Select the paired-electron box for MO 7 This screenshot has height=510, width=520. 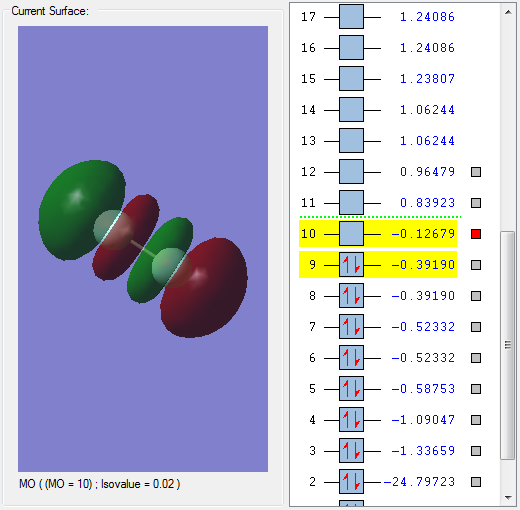tap(351, 327)
